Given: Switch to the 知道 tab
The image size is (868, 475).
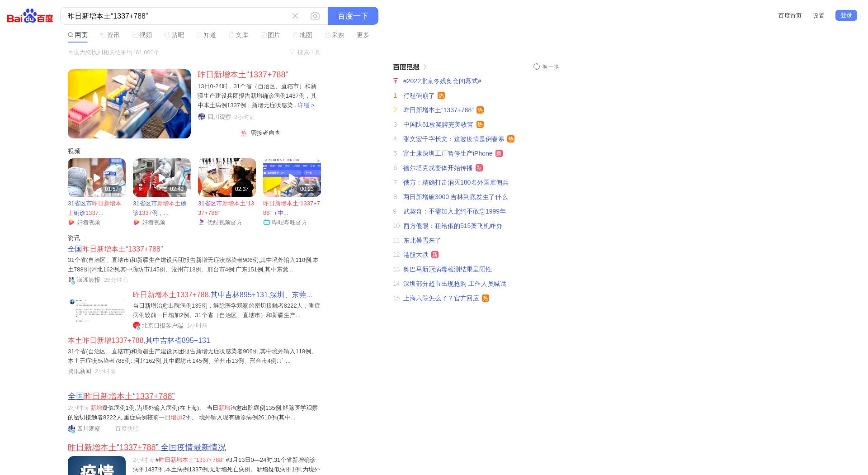Looking at the screenshot, I should pyautogui.click(x=206, y=35).
